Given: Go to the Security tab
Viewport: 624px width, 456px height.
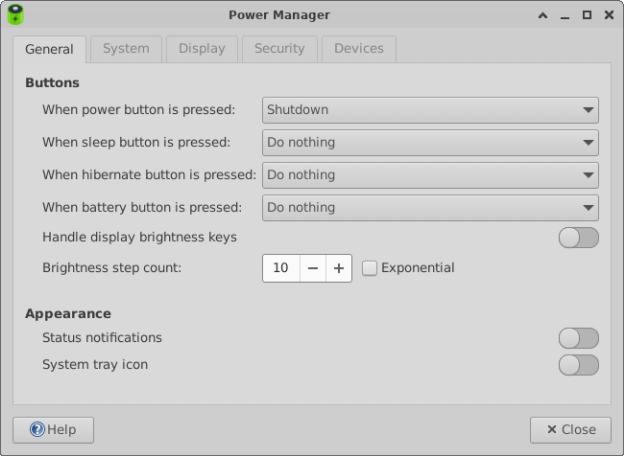Looking at the screenshot, I should [x=279, y=48].
